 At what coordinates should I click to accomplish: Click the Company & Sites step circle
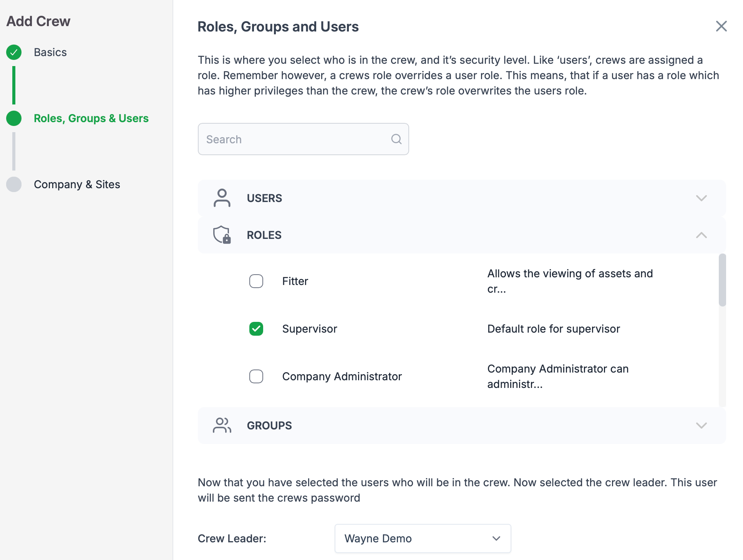(x=14, y=184)
